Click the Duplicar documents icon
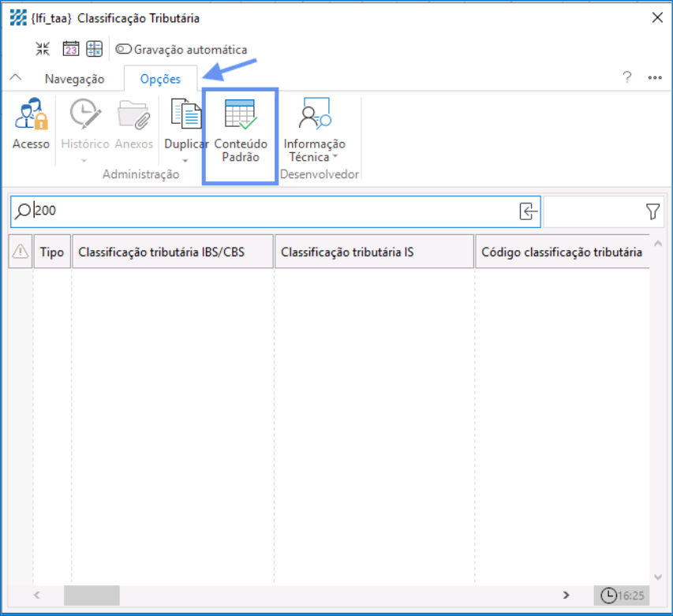The image size is (673, 616). point(186,116)
